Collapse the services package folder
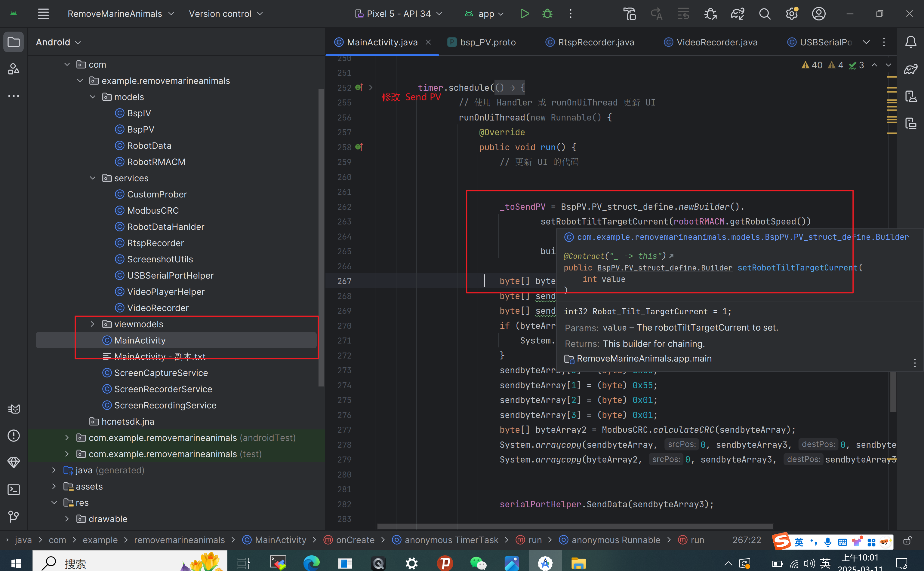The width and height of the screenshot is (924, 571). coord(93,178)
